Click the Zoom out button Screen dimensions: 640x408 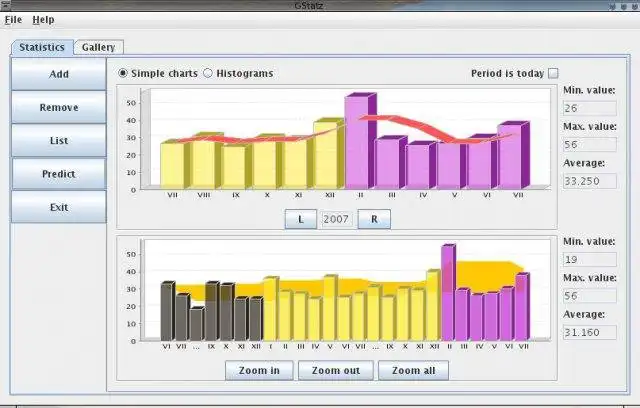point(336,370)
